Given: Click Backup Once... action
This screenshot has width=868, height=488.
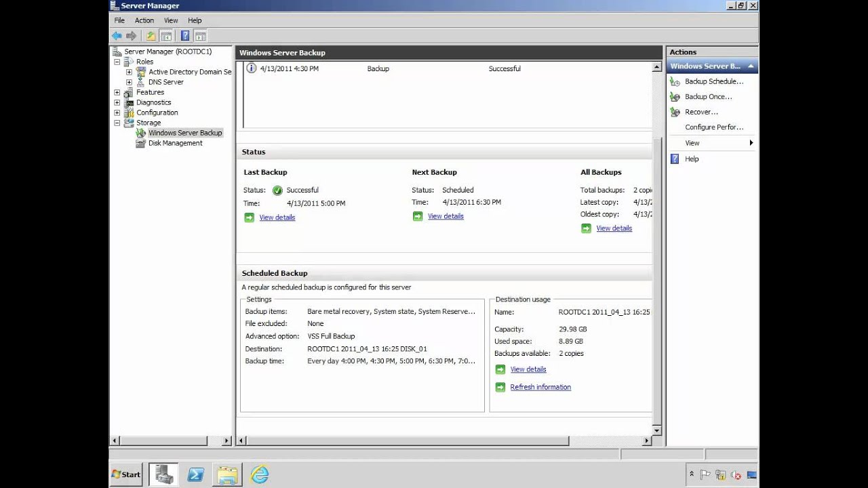Looking at the screenshot, I should (708, 97).
